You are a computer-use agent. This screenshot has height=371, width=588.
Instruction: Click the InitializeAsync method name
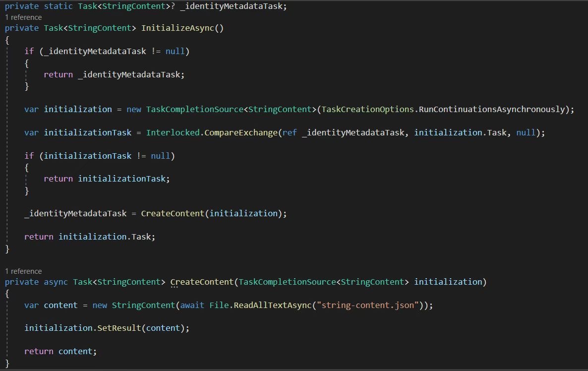(177, 28)
